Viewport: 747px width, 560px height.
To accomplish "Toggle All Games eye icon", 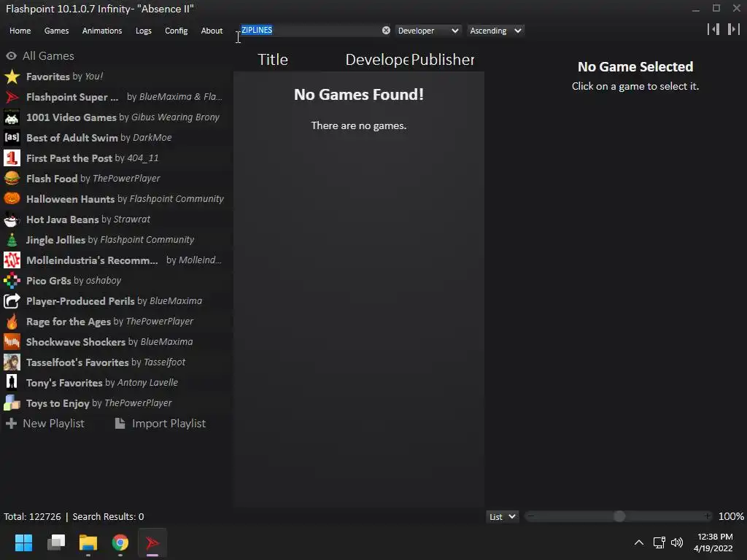I will 12,55.
